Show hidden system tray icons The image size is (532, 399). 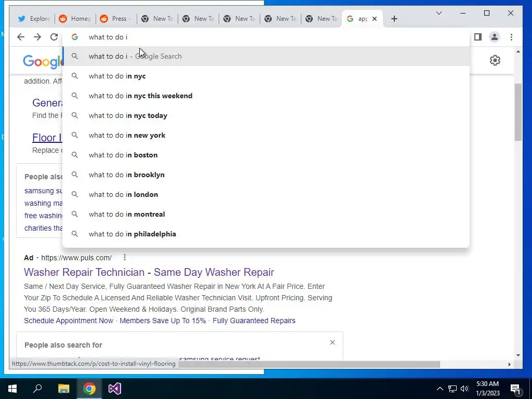tap(440, 389)
